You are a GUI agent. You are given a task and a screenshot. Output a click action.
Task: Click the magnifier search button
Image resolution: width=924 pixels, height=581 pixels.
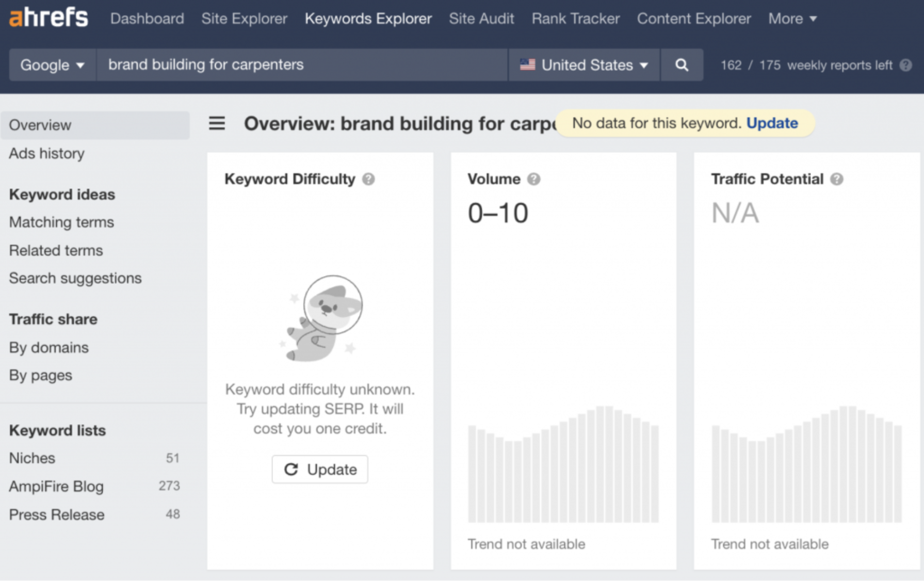(x=682, y=65)
